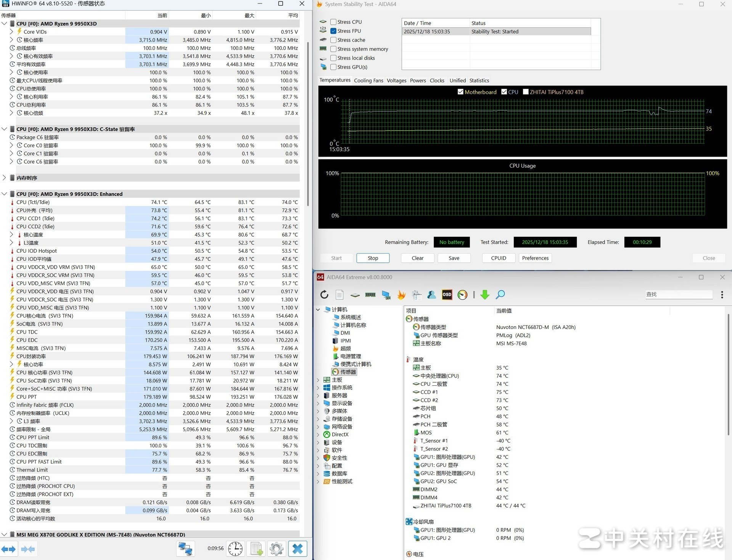Click the CPUID button
732x560 pixels.
(498, 258)
